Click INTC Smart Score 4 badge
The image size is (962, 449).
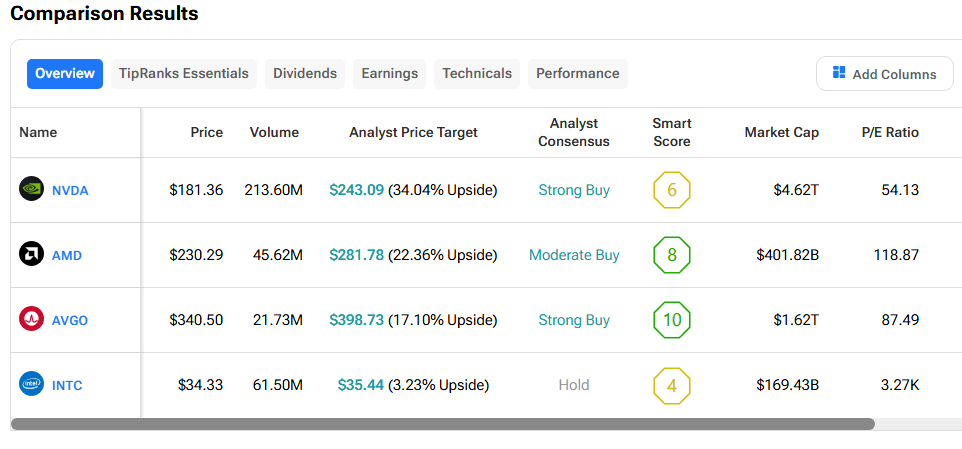click(671, 385)
